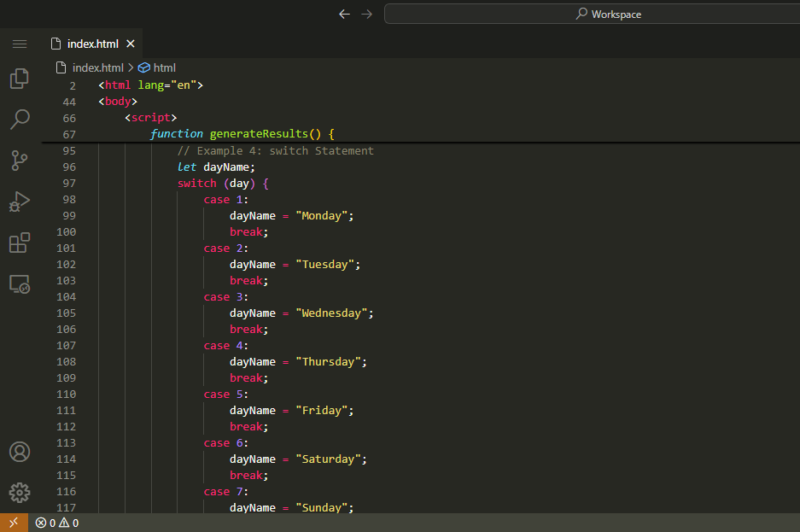Screen dimensions: 800x532
Task: Open the Remote Explorer icon
Action: [20, 284]
